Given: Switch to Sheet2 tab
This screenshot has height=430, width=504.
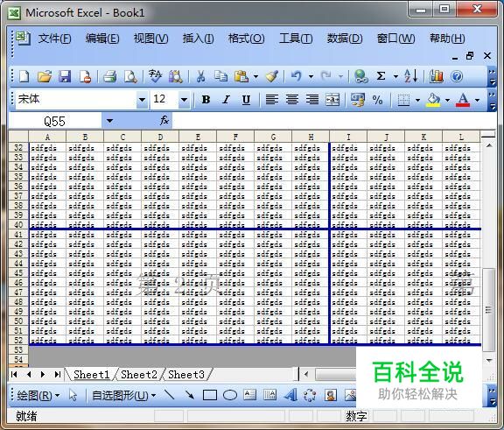Looking at the screenshot, I should 139,374.
